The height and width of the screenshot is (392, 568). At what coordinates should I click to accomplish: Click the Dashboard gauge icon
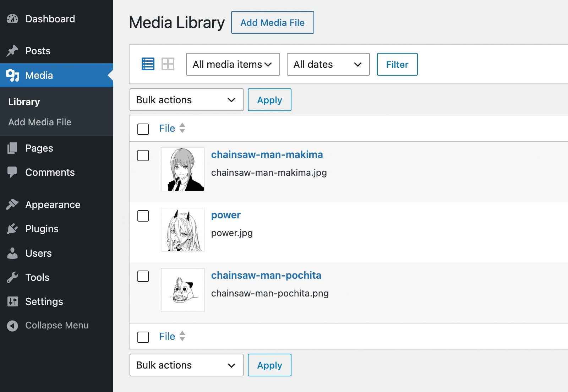point(12,19)
